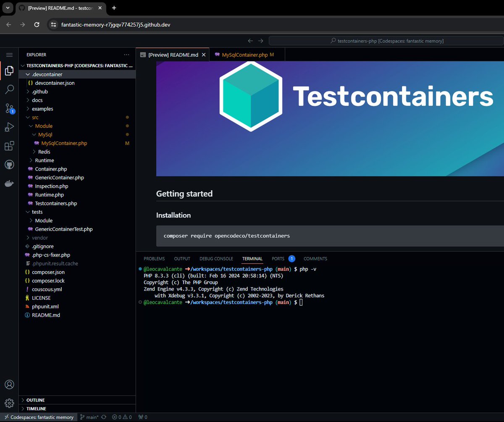
Task: Open the testcontainers-php command center search
Action: [386, 41]
